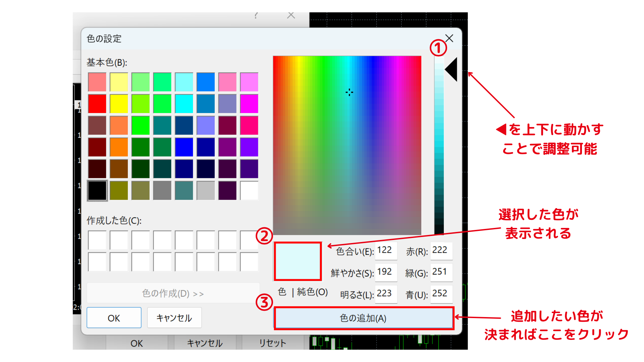The height and width of the screenshot is (362, 644).
Task: Click the first empty 作成した色 custom slot
Action: (97, 239)
